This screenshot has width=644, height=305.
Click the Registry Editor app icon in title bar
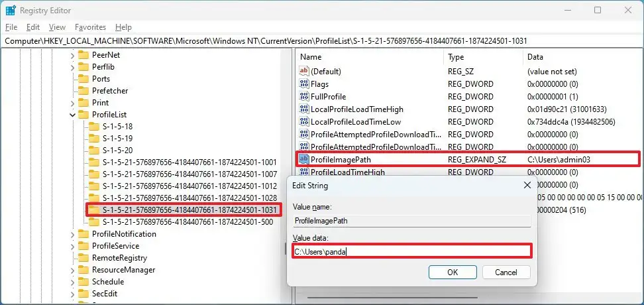click(x=11, y=10)
